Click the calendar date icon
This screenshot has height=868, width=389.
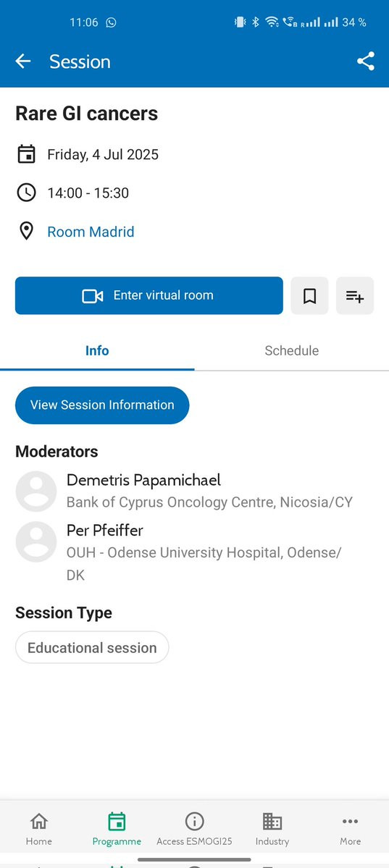(27, 154)
